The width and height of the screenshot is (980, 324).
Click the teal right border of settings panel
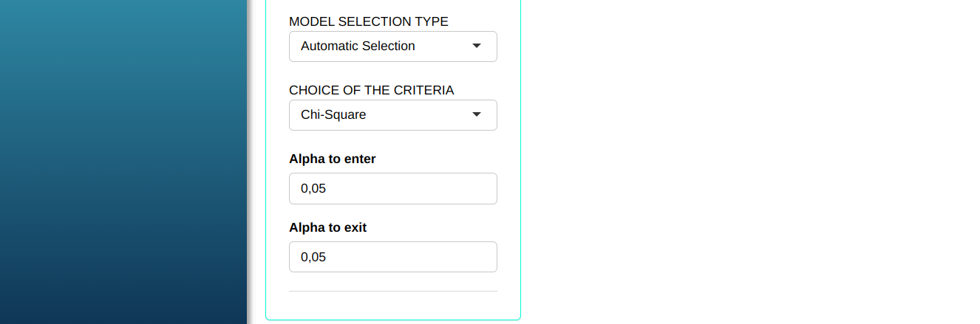520,162
